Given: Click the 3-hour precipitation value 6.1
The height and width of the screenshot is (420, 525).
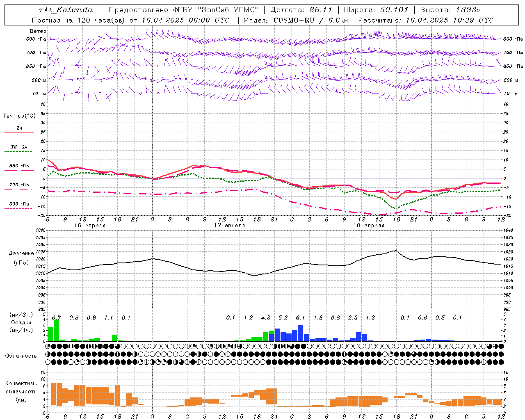Looking at the screenshot, I should point(301,318).
